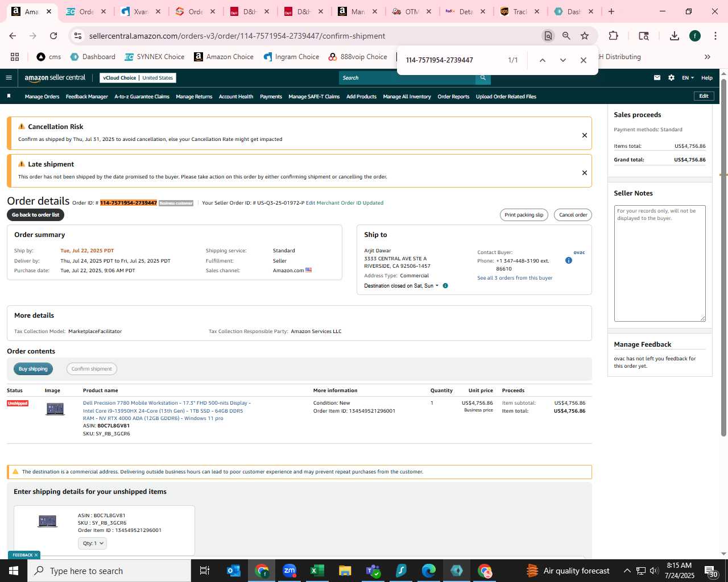Open the Qty: 1 dropdown
The width and height of the screenshot is (728, 582).
pos(92,543)
